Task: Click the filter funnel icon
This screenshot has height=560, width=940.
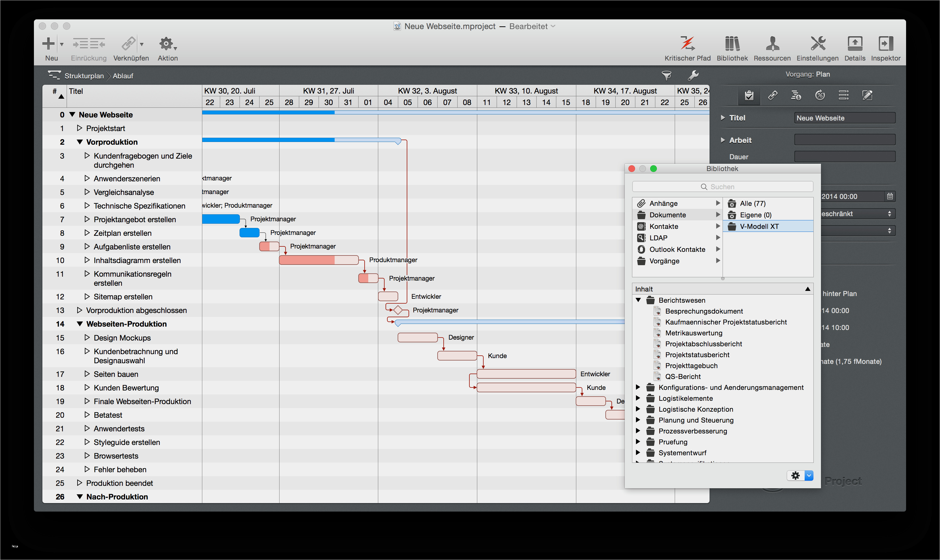Action: (666, 76)
